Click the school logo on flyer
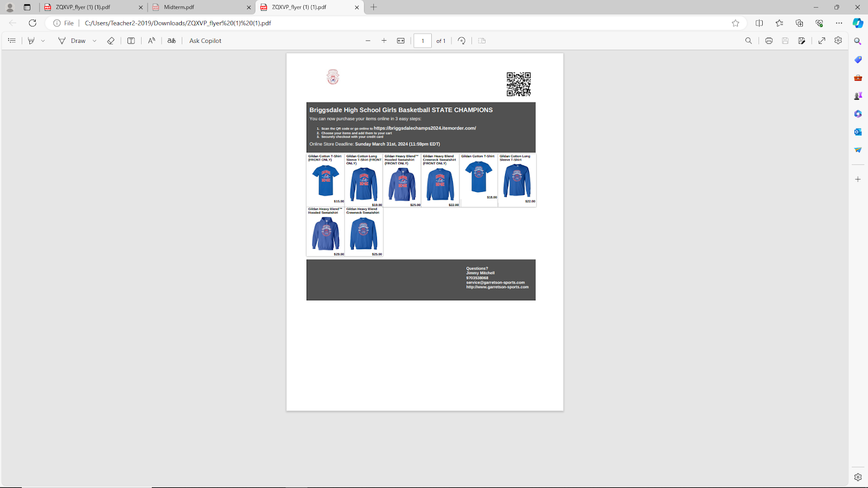 point(333,77)
